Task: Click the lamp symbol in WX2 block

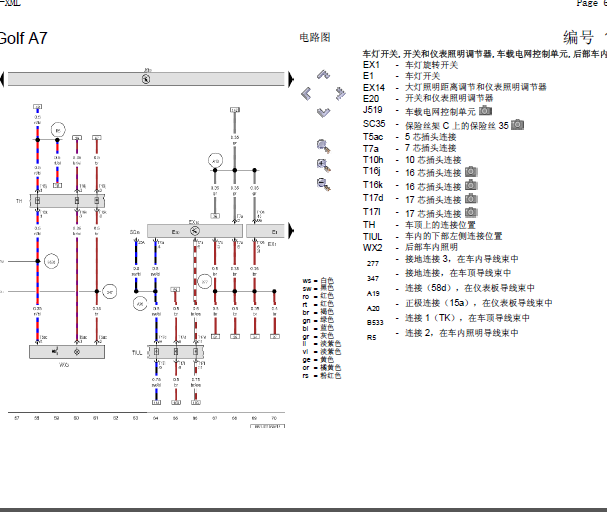Action: (x=77, y=352)
